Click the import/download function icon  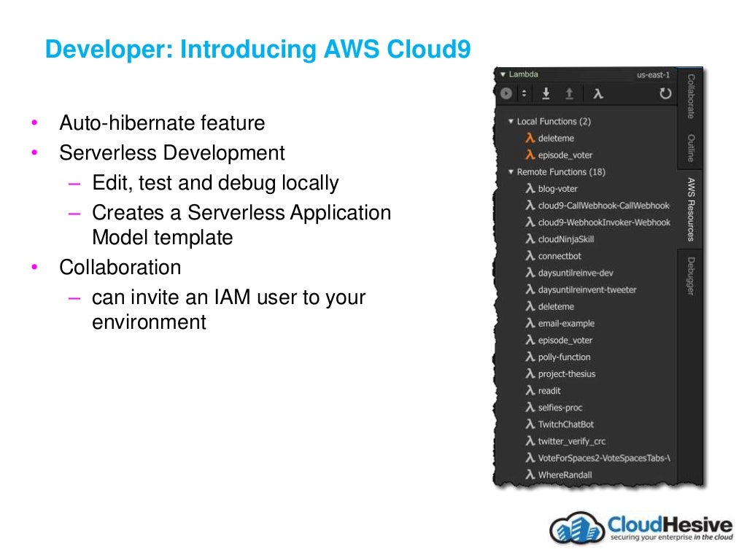[x=546, y=93]
